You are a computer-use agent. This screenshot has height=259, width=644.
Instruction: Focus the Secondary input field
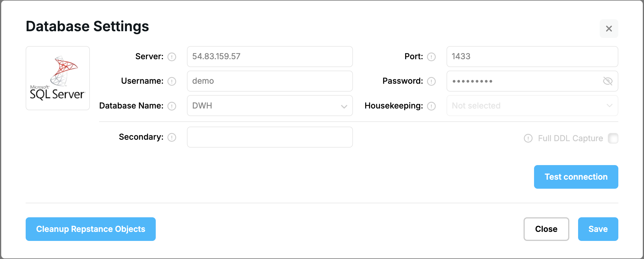click(270, 137)
